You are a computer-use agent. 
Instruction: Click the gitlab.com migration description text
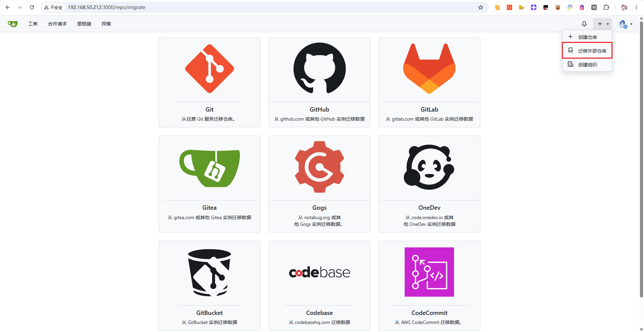[429, 119]
